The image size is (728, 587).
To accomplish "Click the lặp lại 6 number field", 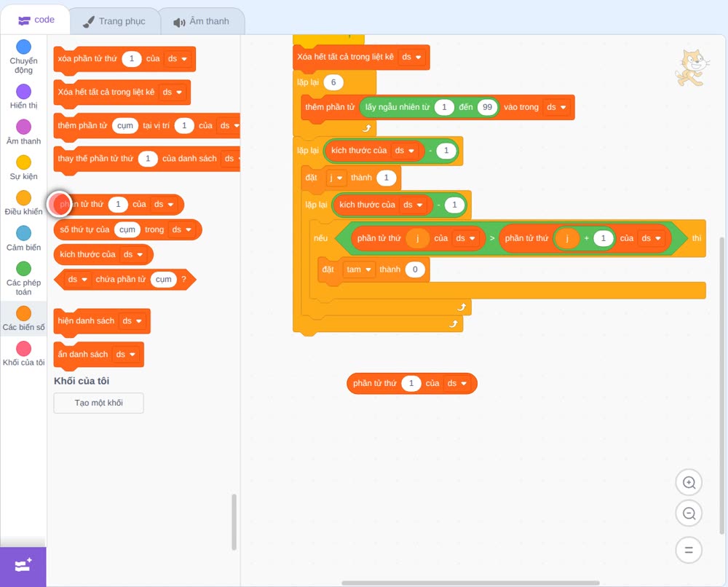I will pyautogui.click(x=333, y=82).
